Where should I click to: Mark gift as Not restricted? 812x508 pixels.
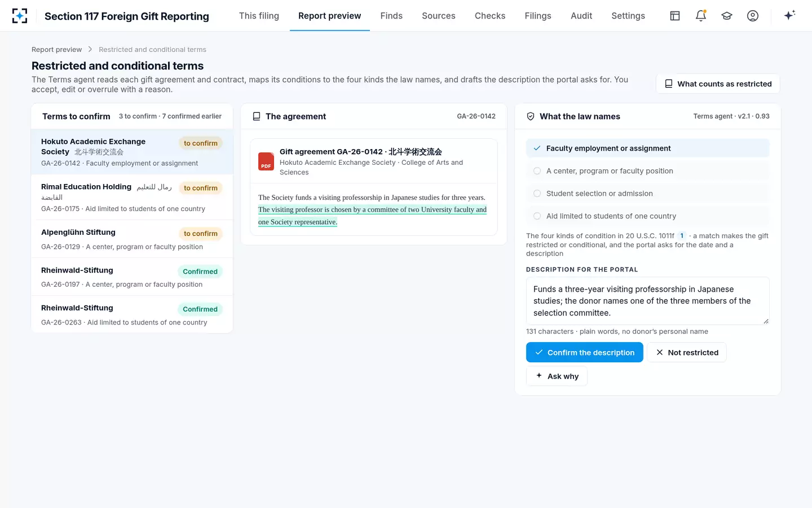(x=687, y=352)
